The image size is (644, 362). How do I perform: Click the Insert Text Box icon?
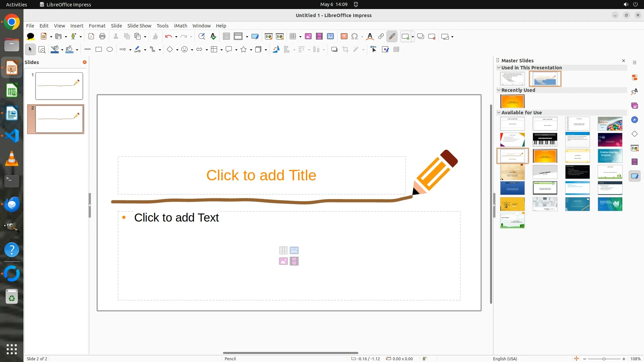[344, 37]
